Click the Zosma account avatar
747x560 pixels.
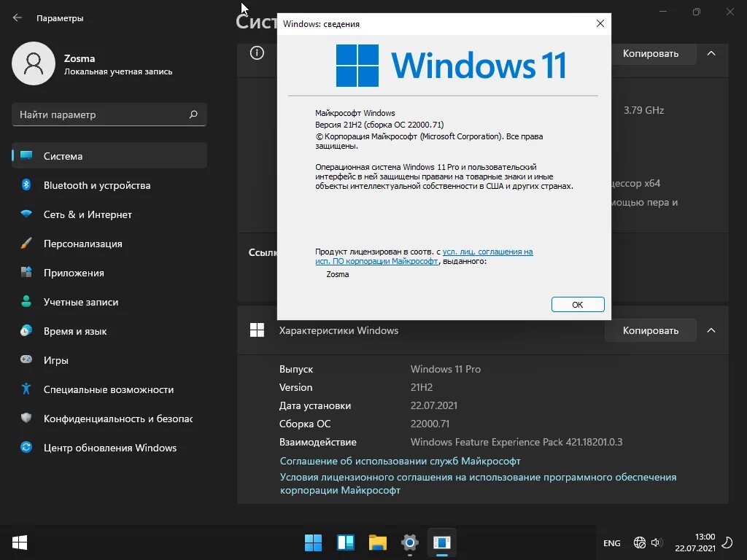[x=34, y=63]
